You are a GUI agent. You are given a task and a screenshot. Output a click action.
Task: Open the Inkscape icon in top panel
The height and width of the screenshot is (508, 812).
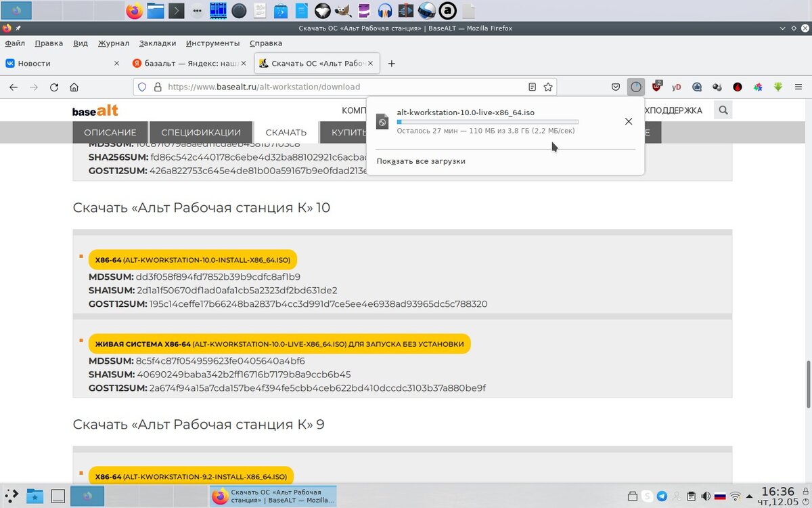click(323, 11)
